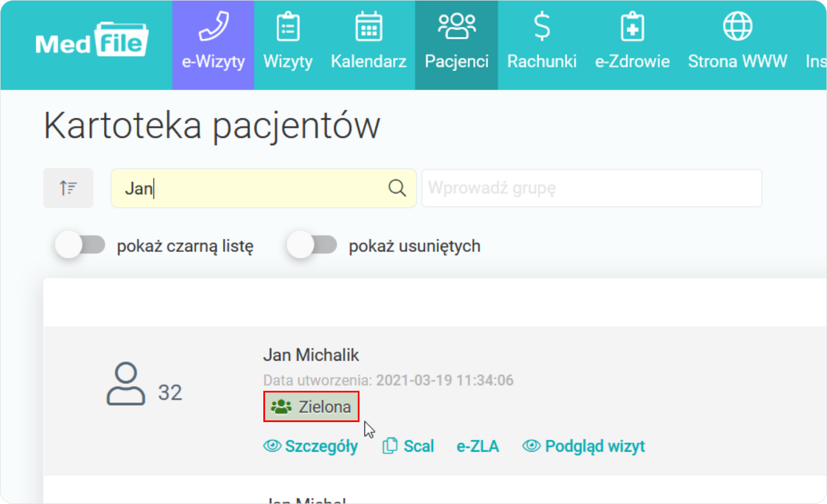Open Szczegóły for Jan Michalik
827x504 pixels.
point(311,447)
